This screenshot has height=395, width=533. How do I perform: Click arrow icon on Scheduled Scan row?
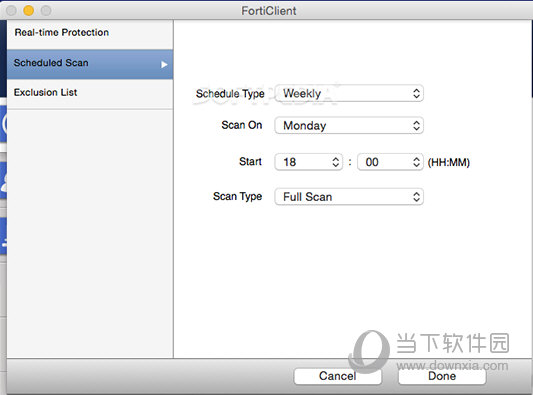pos(164,64)
